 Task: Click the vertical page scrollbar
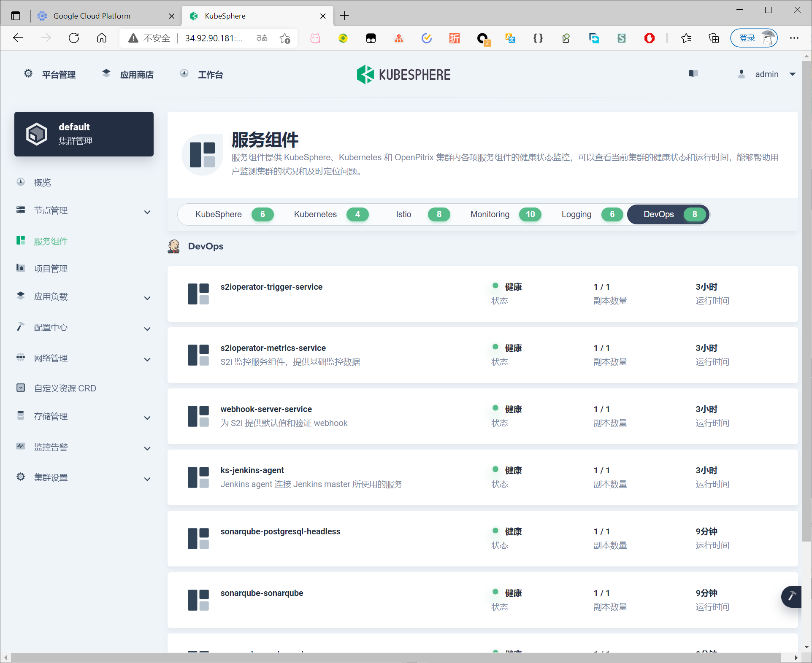click(x=807, y=302)
